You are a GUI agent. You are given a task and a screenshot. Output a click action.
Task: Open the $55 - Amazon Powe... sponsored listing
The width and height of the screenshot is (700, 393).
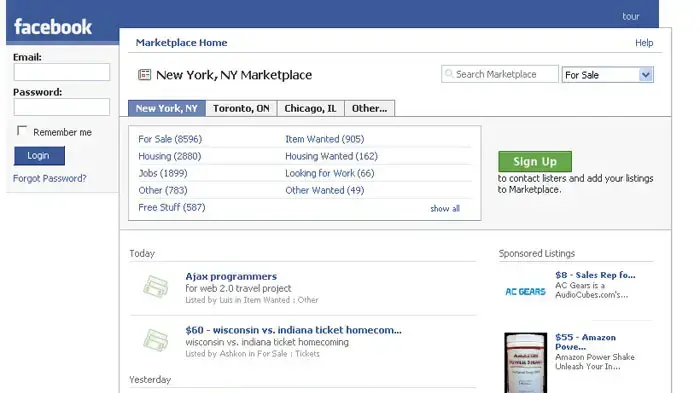tap(585, 342)
